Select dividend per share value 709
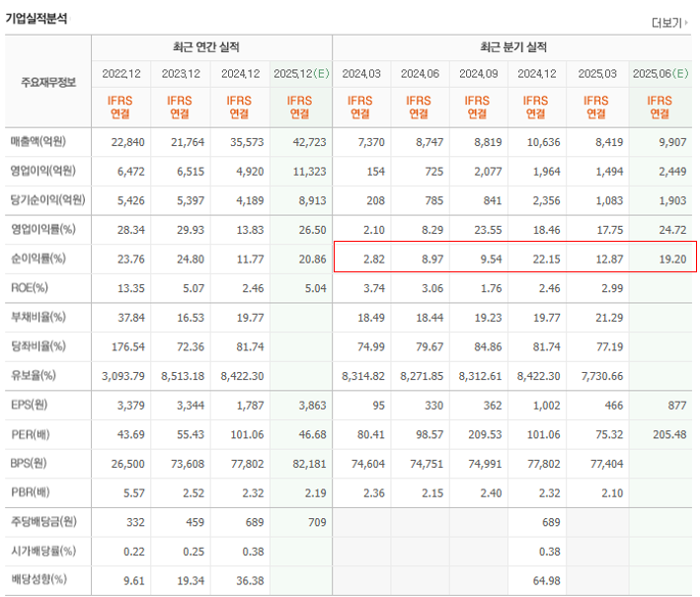The image size is (700, 597). coord(317,522)
